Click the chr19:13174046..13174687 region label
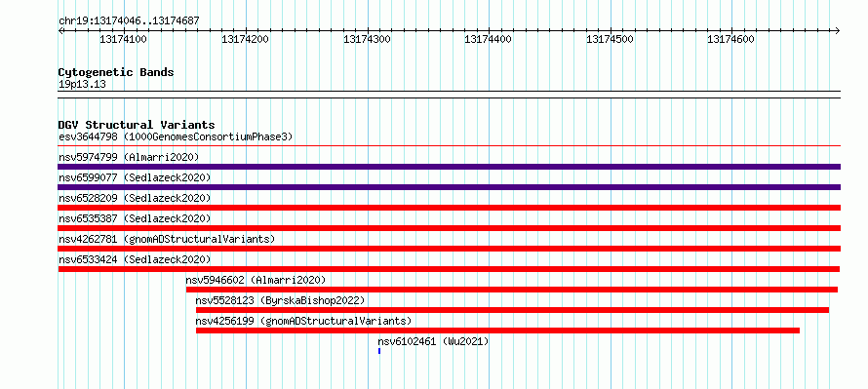The image size is (868, 389). point(129,21)
